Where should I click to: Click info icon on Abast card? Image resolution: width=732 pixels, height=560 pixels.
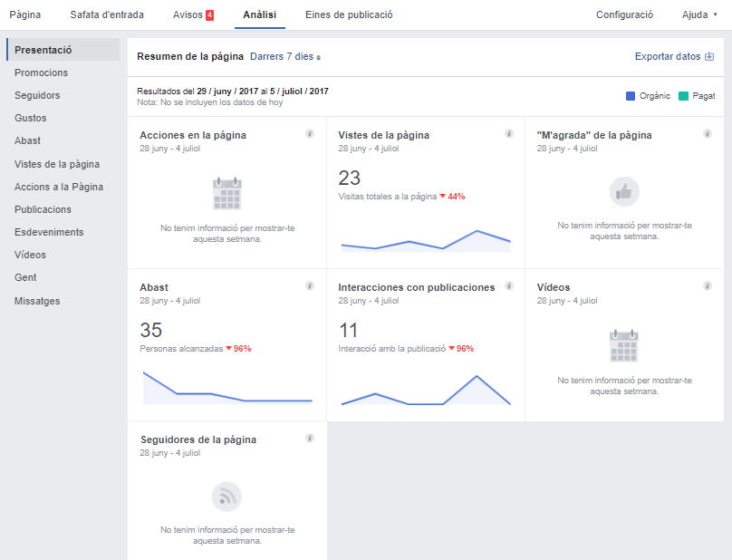310,286
